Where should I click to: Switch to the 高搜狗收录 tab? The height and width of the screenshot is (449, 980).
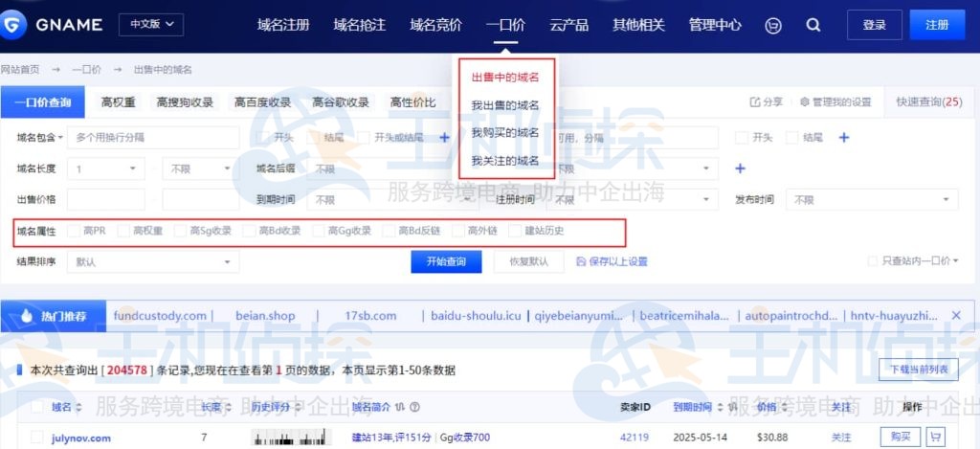click(x=185, y=102)
